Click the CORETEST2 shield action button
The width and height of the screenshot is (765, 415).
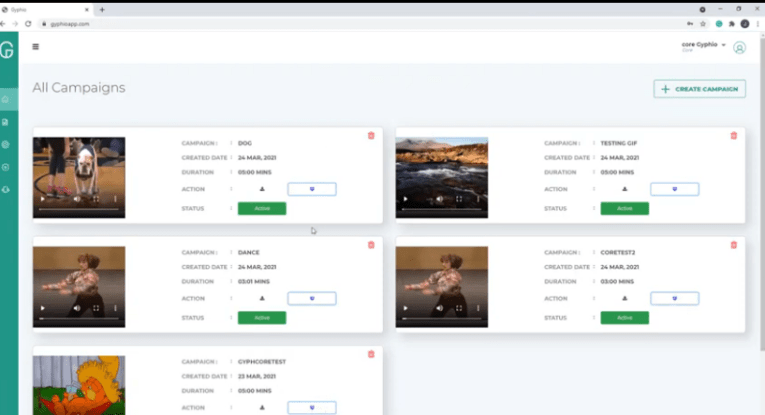[x=675, y=298]
